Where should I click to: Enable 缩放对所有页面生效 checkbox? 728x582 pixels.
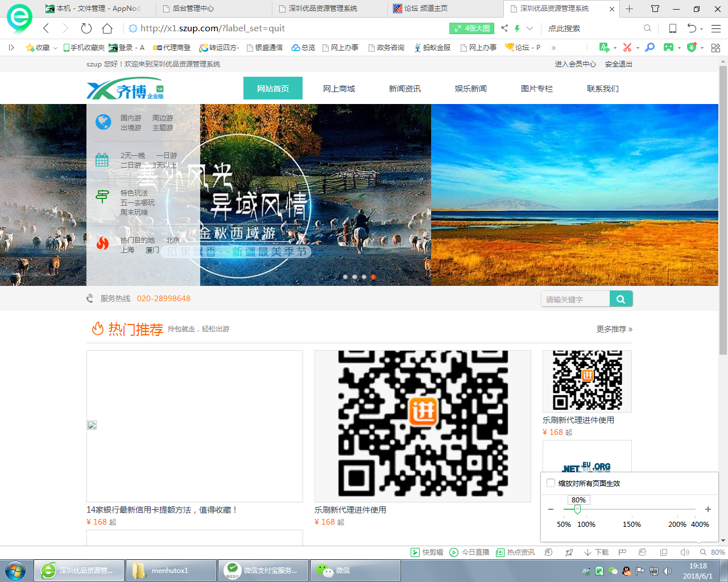tap(551, 483)
